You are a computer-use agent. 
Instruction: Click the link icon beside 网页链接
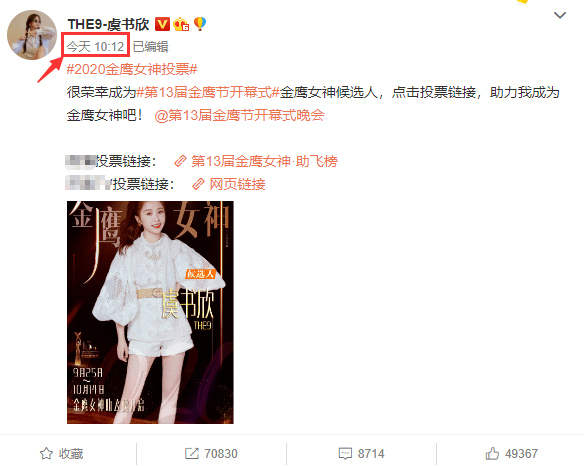point(198,184)
